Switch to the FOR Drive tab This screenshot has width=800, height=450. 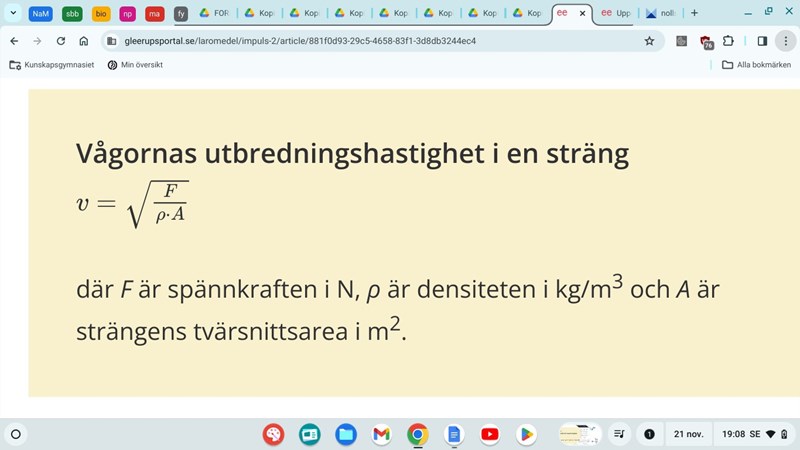(x=214, y=13)
